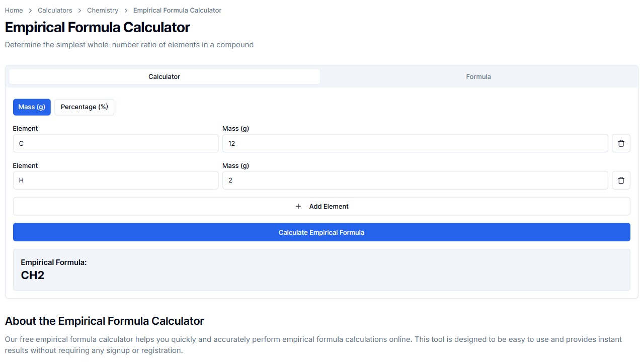Select the Mass (g) input mode
The width and height of the screenshot is (644, 362).
[32, 107]
